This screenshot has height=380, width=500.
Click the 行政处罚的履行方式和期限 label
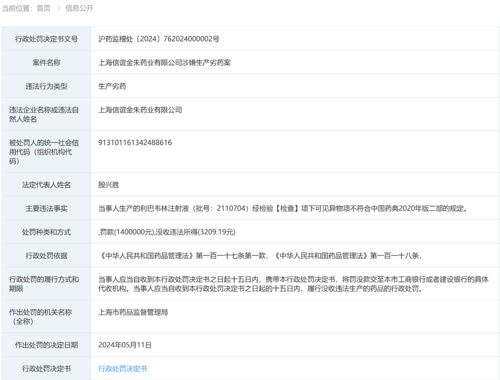point(44,284)
